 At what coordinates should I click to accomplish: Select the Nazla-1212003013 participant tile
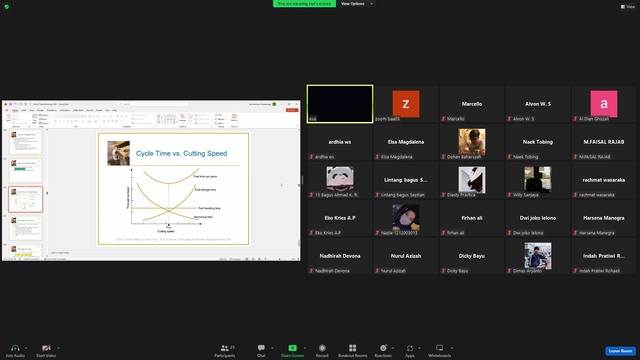[406, 218]
